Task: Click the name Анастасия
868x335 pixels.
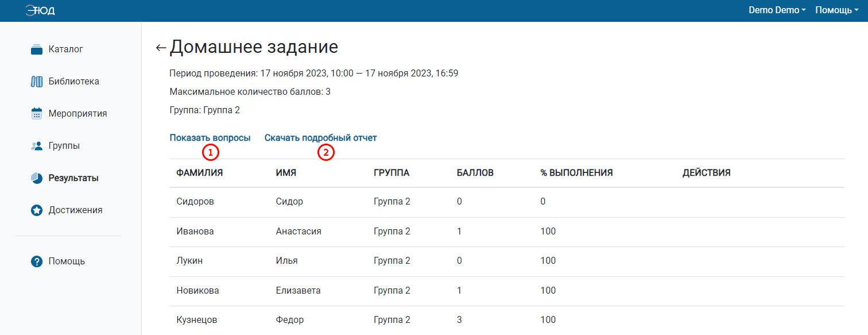Action: pos(299,232)
